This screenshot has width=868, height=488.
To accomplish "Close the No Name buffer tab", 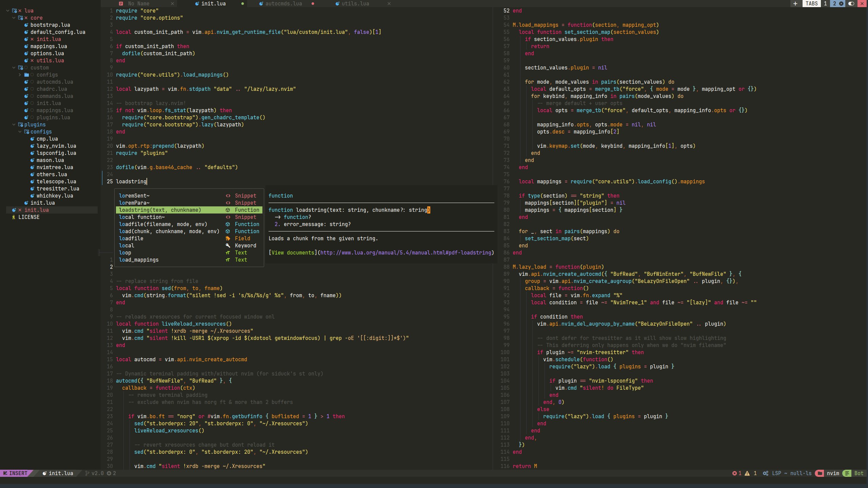I will tap(172, 4).
